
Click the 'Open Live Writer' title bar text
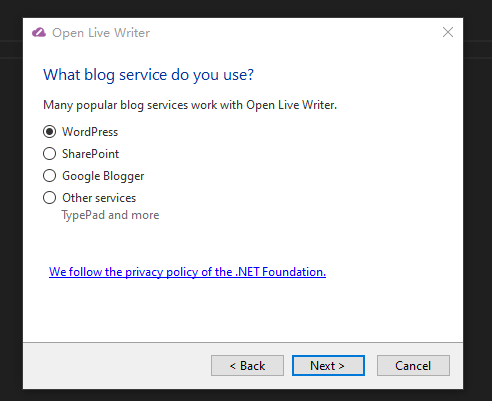click(101, 33)
